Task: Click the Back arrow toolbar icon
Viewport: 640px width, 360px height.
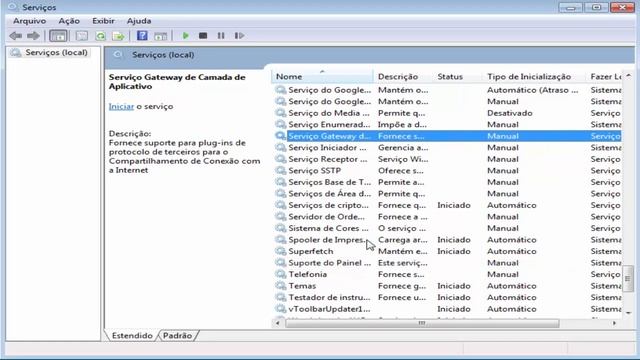Action: click(x=16, y=36)
